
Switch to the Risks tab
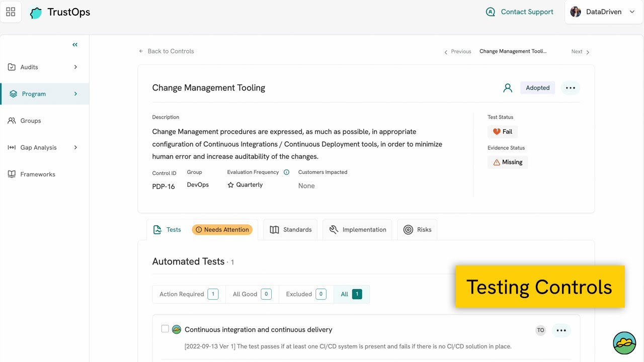[x=417, y=230]
